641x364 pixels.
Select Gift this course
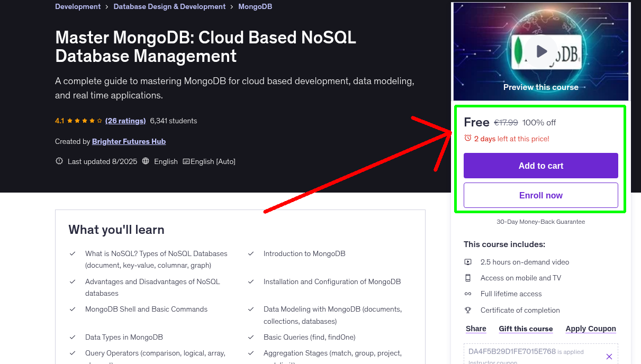pyautogui.click(x=526, y=329)
